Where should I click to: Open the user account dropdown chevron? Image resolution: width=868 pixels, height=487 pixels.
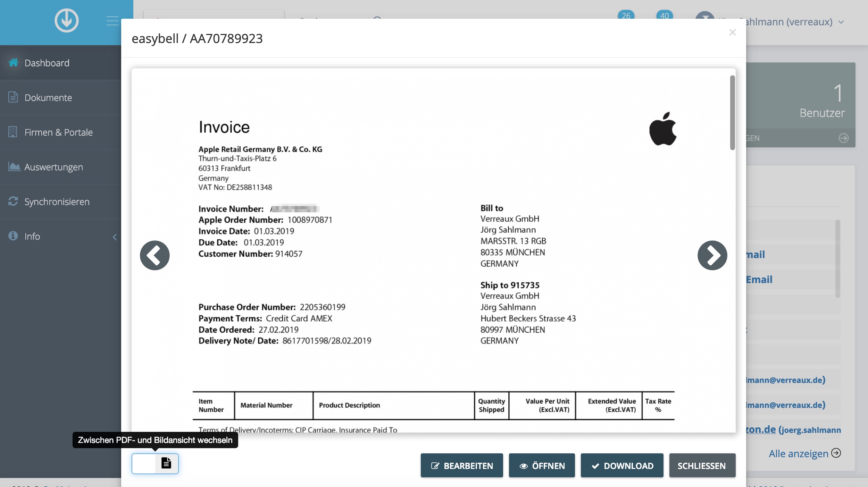pyautogui.click(x=841, y=22)
